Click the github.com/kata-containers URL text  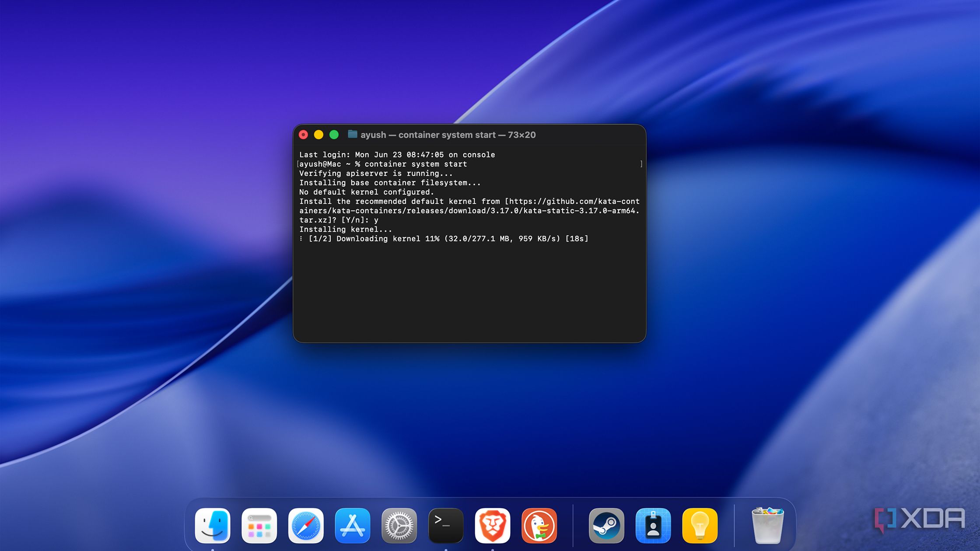469,211
